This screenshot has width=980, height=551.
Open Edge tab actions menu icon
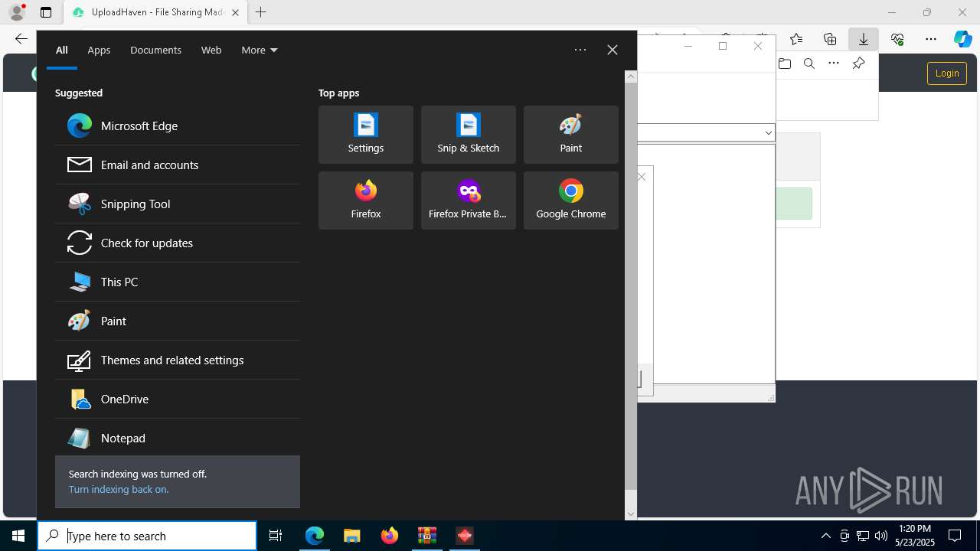[46, 12]
